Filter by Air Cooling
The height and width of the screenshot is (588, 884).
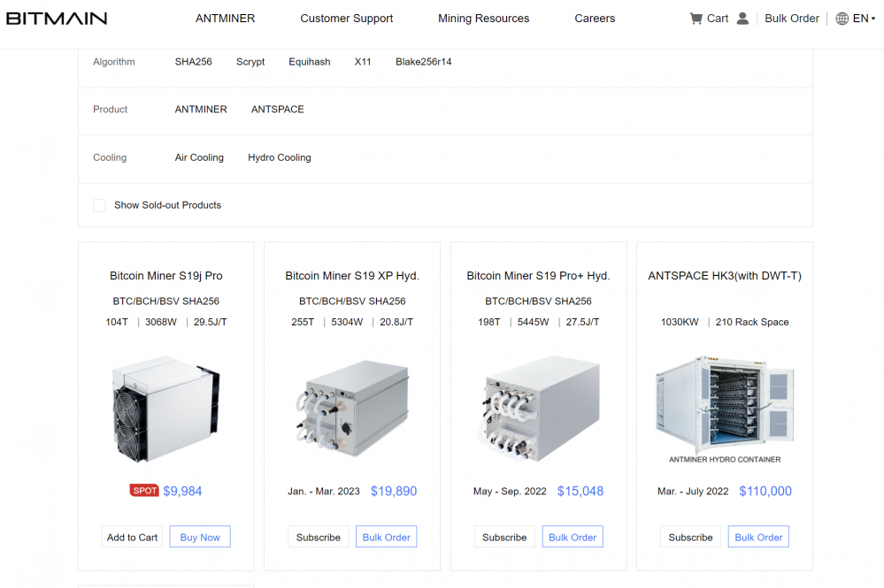(199, 157)
